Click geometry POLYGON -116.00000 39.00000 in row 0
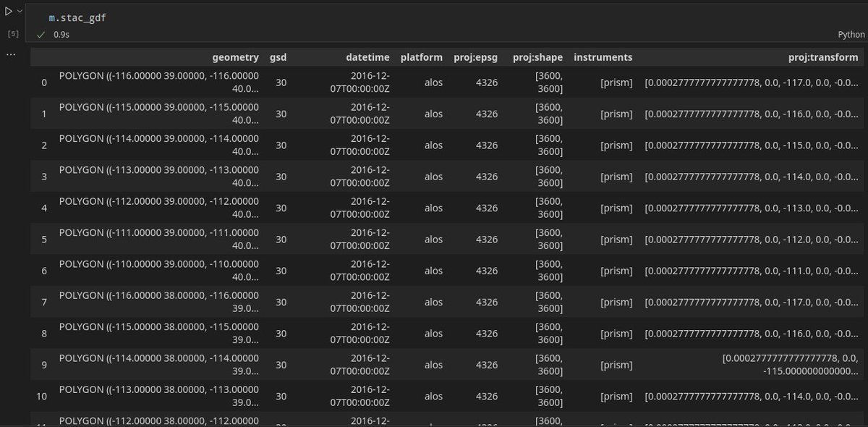Viewport: 868px width, 427px height. click(159, 83)
